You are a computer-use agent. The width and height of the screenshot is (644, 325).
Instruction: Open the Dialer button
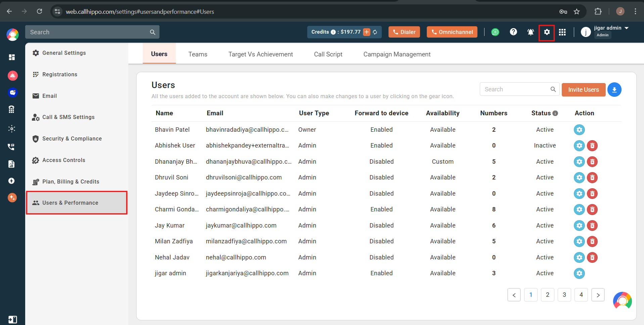tap(404, 32)
